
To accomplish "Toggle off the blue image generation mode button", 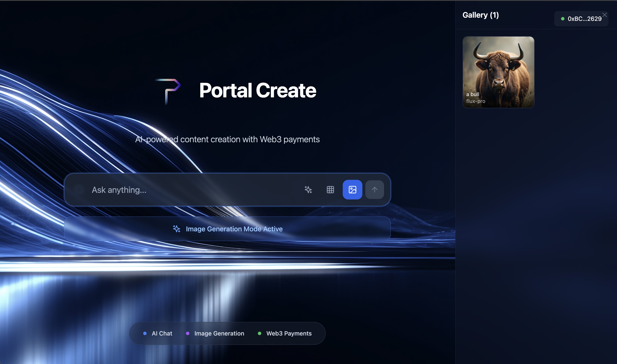I will (x=352, y=190).
